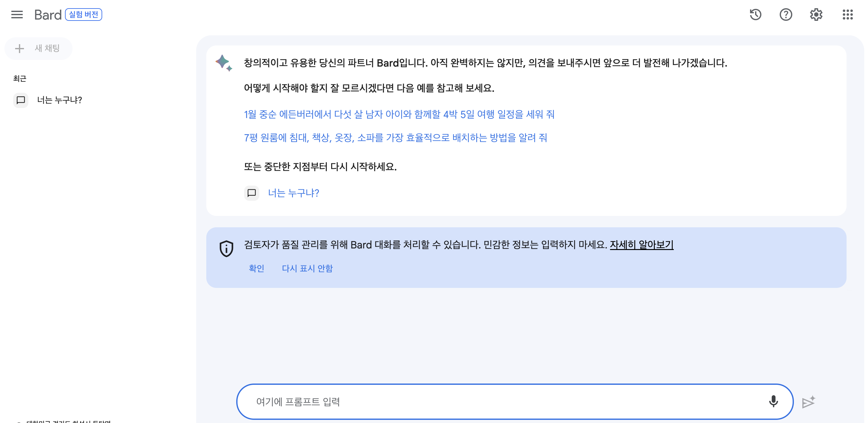This screenshot has height=423, width=868.
Task: Select the 7평 원룸 furniture example prompt
Action: (395, 138)
